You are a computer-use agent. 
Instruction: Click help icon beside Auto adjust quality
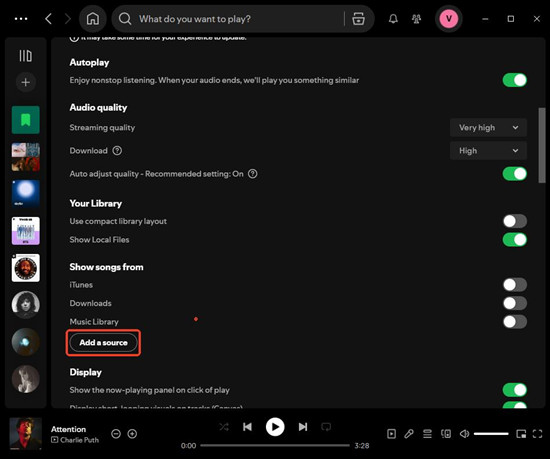click(x=253, y=174)
